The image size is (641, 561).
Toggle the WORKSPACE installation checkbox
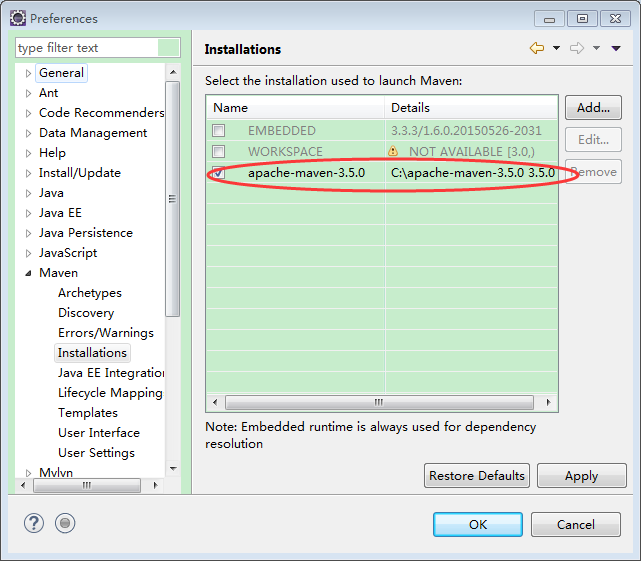218,151
